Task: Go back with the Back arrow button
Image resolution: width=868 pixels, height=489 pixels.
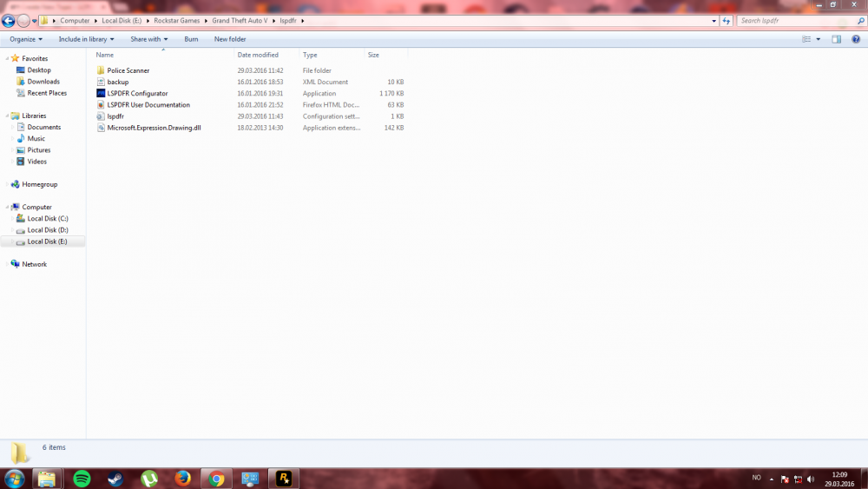Action: click(9, 21)
